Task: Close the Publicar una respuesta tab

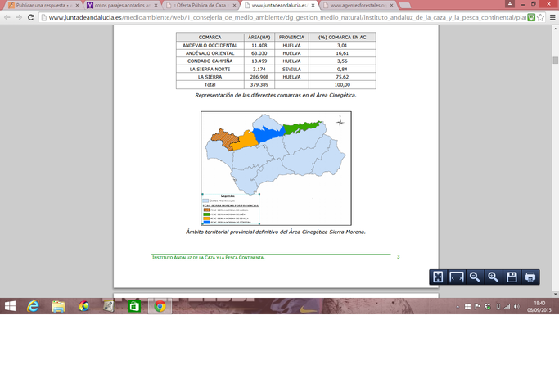Action: click(x=77, y=6)
